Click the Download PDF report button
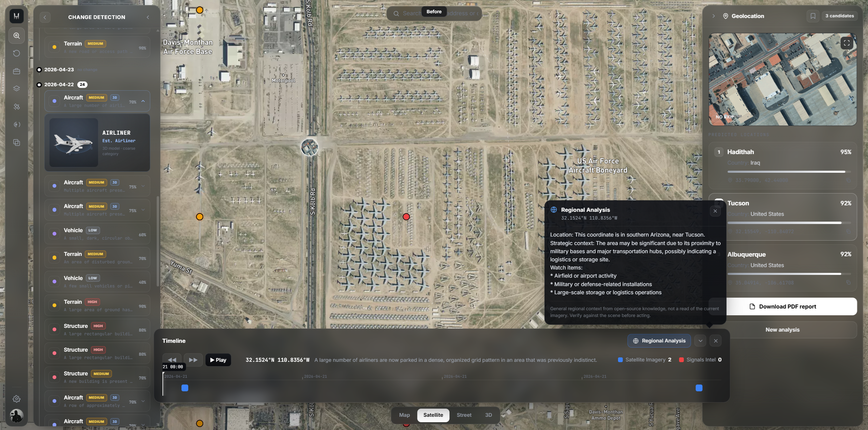Screen dimensions: 868x430 pyautogui.click(x=783, y=306)
